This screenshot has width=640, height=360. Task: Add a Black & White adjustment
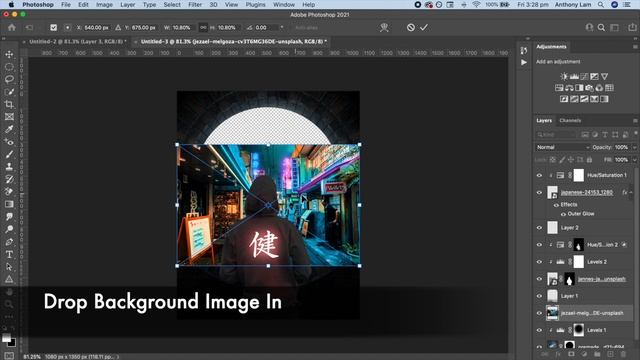[x=579, y=88]
